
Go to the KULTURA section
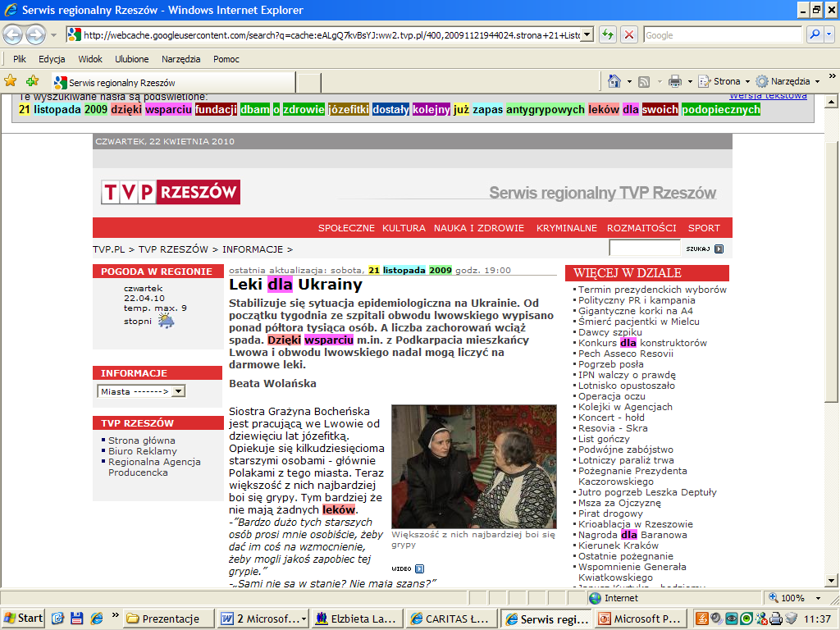tap(404, 228)
